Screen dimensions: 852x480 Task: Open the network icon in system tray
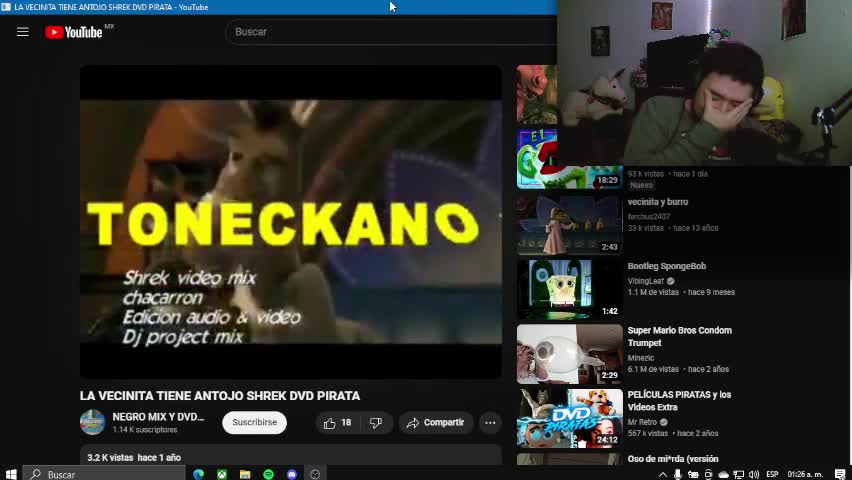pos(738,474)
